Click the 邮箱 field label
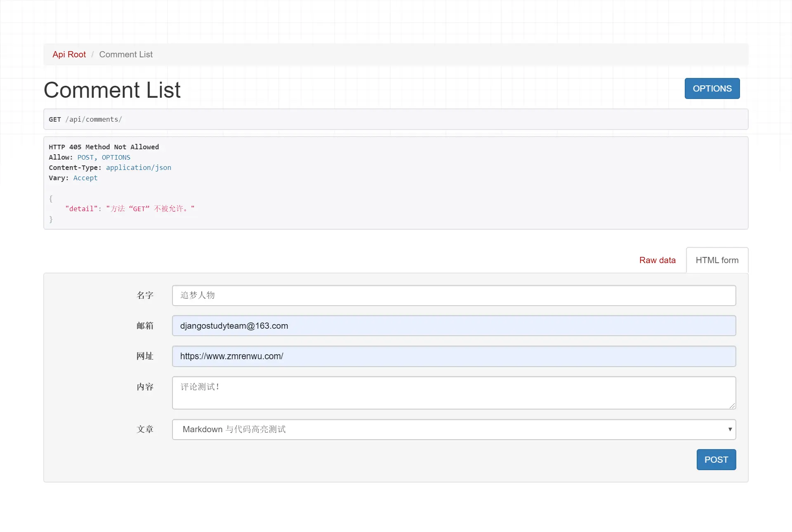Image resolution: width=792 pixels, height=532 pixels. click(x=145, y=326)
